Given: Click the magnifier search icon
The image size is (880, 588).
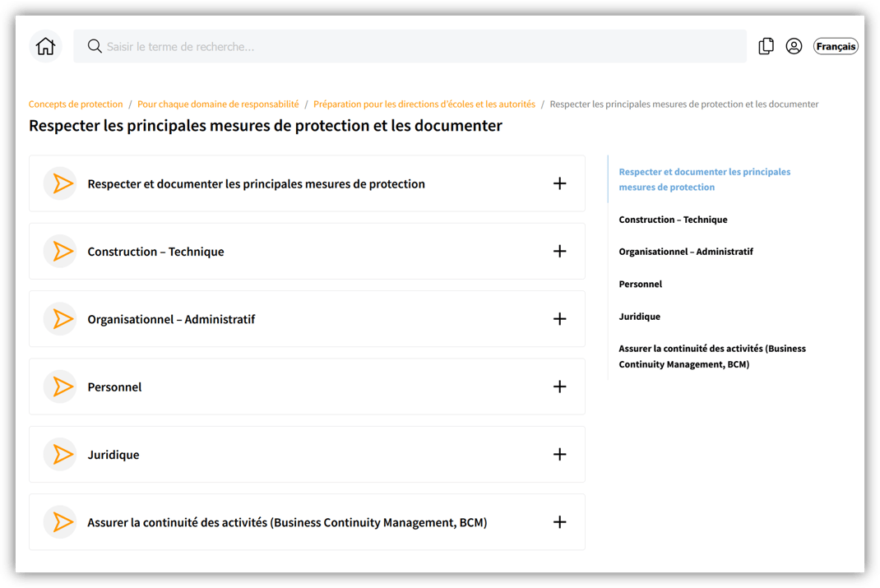Looking at the screenshot, I should (95, 46).
